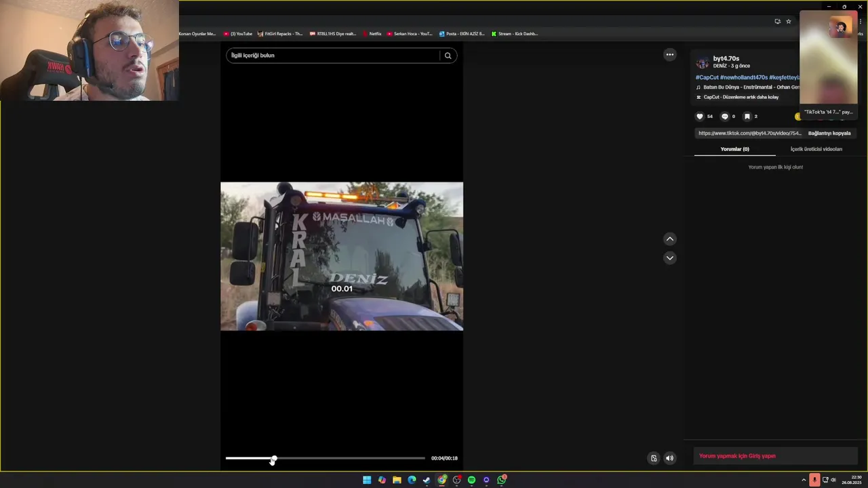The image size is (868, 488).
Task: Open volume control in system tray
Action: click(833, 480)
